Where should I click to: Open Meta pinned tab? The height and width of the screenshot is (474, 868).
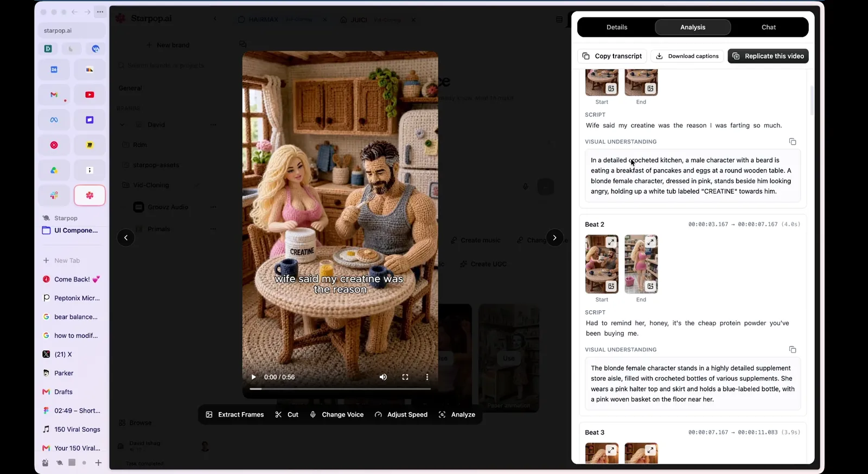point(54,120)
